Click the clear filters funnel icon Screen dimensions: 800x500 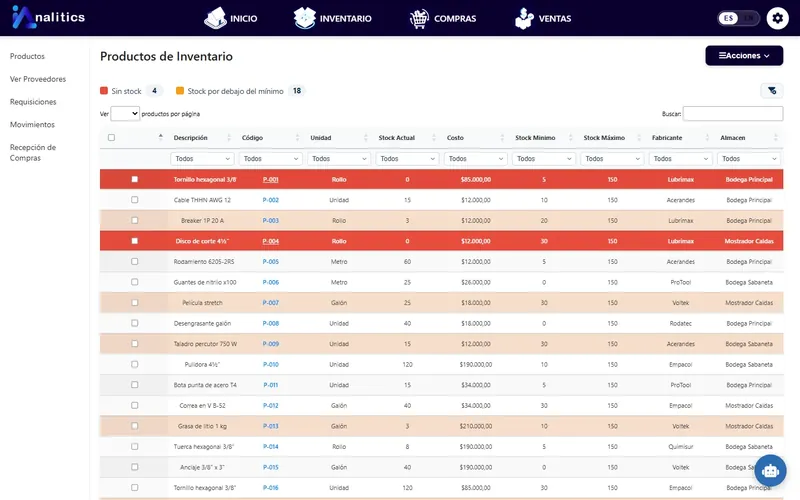click(772, 91)
